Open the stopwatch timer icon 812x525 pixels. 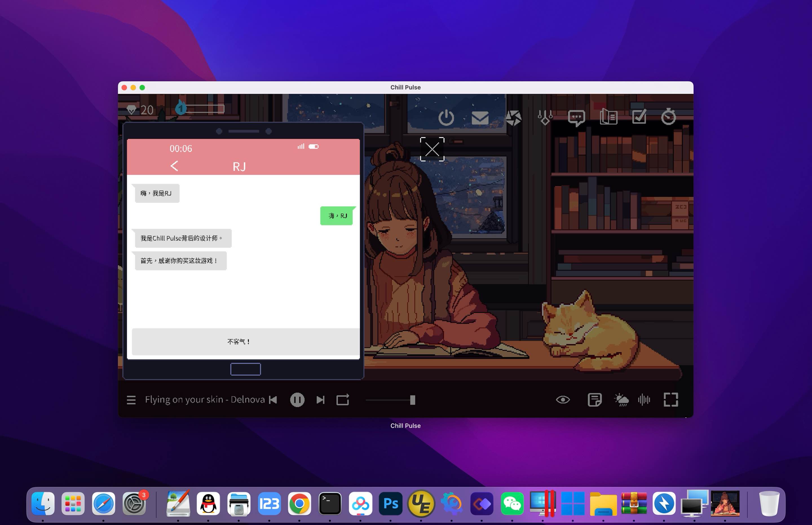coord(668,117)
